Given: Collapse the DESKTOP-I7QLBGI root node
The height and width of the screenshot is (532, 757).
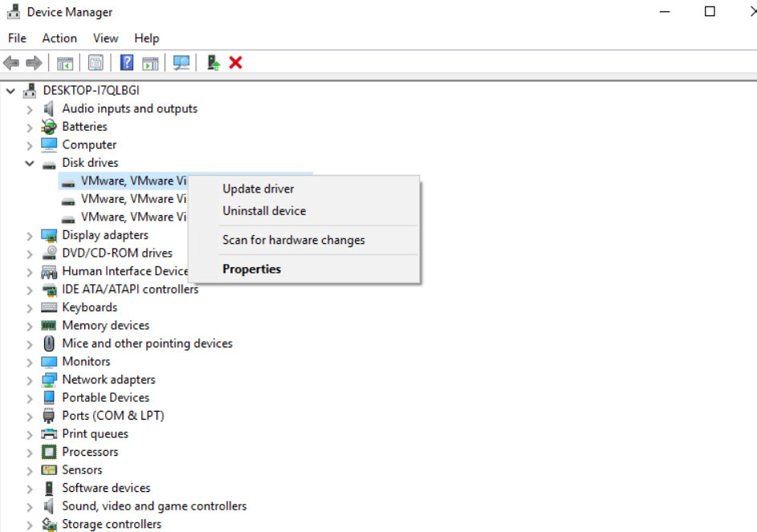Looking at the screenshot, I should pos(10,91).
